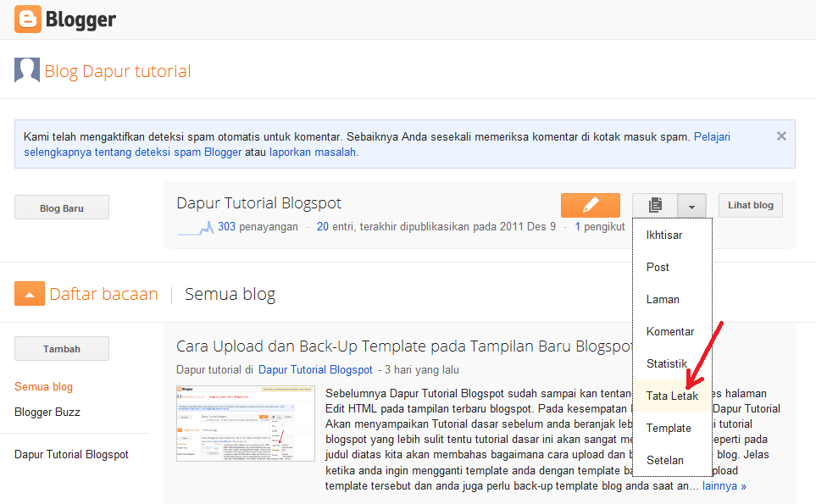Select Dapur Tutorial Blogspot in the sidebar list
The height and width of the screenshot is (504, 816).
(71, 454)
